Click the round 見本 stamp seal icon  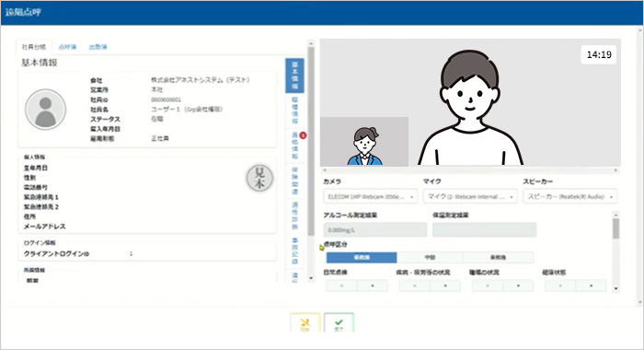point(259,178)
